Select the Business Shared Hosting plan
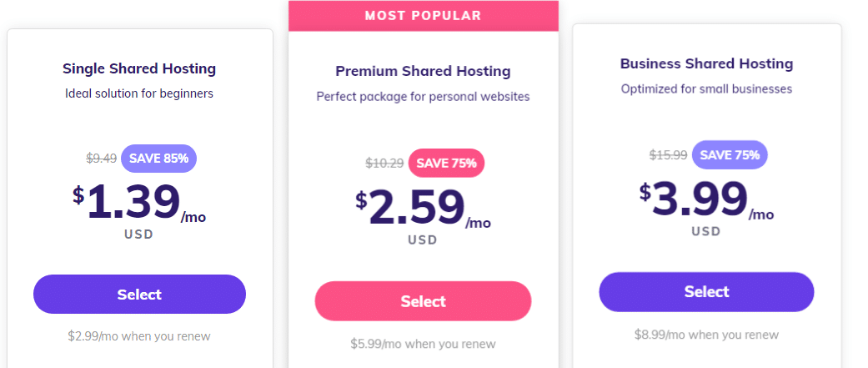Screen dimensions: 868x368 coord(706,291)
